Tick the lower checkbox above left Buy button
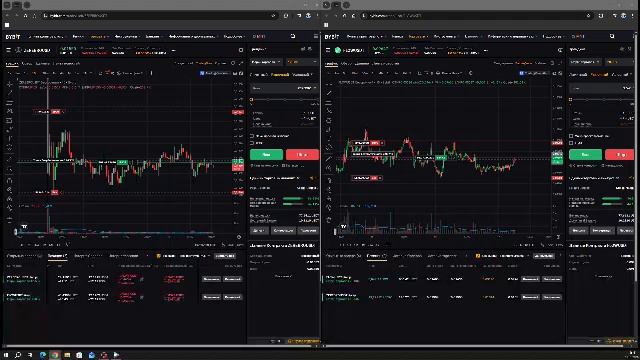This screenshot has height=360, width=640. pos(252,143)
